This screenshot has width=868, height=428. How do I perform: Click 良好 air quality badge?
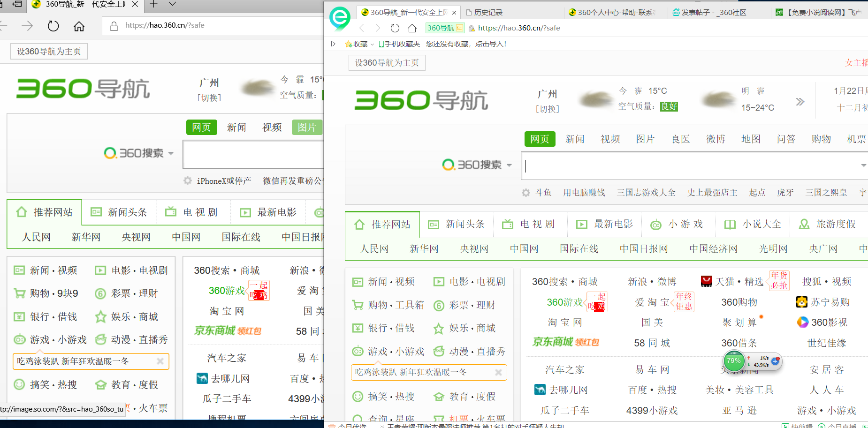click(x=669, y=106)
